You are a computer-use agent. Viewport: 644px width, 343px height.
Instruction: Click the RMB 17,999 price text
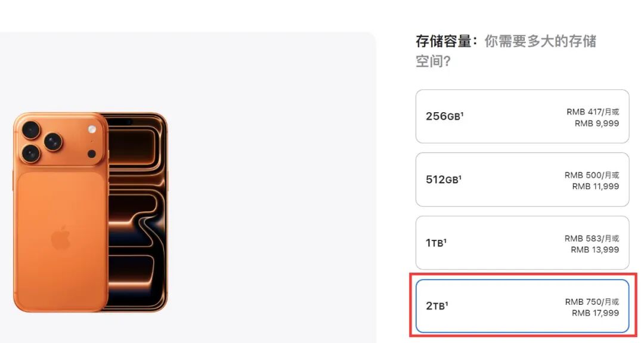(x=595, y=313)
